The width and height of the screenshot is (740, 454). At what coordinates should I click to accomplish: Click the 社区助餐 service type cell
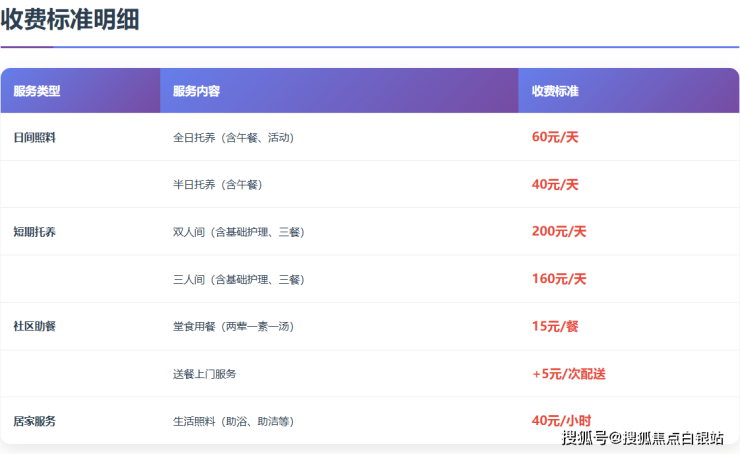coord(35,326)
